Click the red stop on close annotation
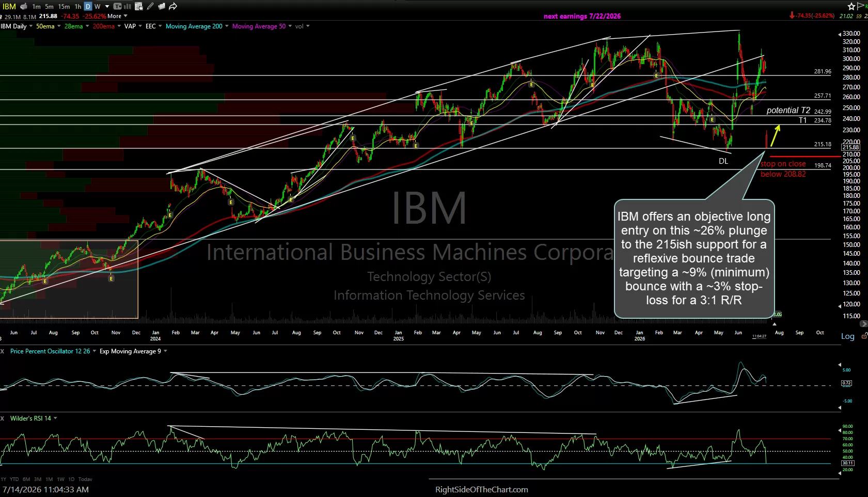868x497 pixels. click(x=783, y=169)
